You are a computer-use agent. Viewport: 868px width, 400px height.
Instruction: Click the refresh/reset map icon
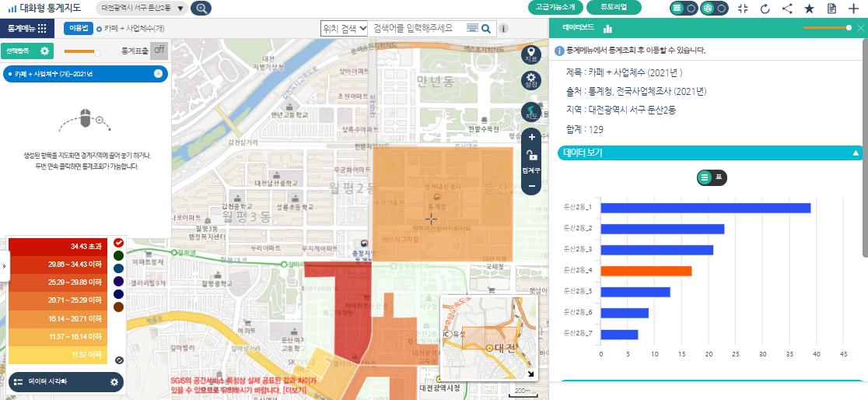tap(765, 9)
